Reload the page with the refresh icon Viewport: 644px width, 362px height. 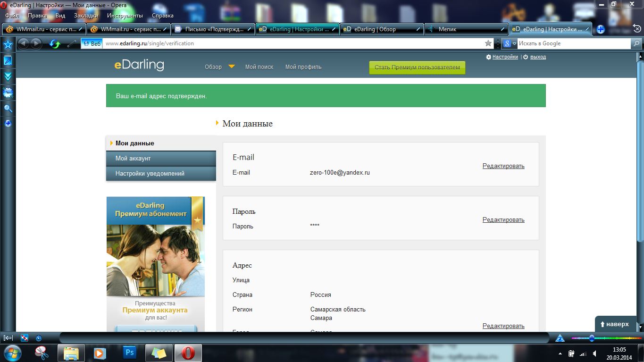(x=55, y=44)
